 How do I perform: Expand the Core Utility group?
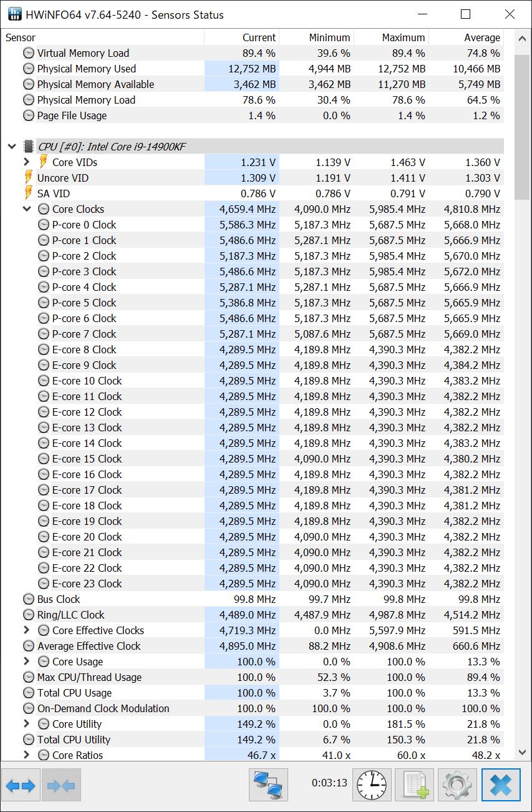[x=26, y=724]
